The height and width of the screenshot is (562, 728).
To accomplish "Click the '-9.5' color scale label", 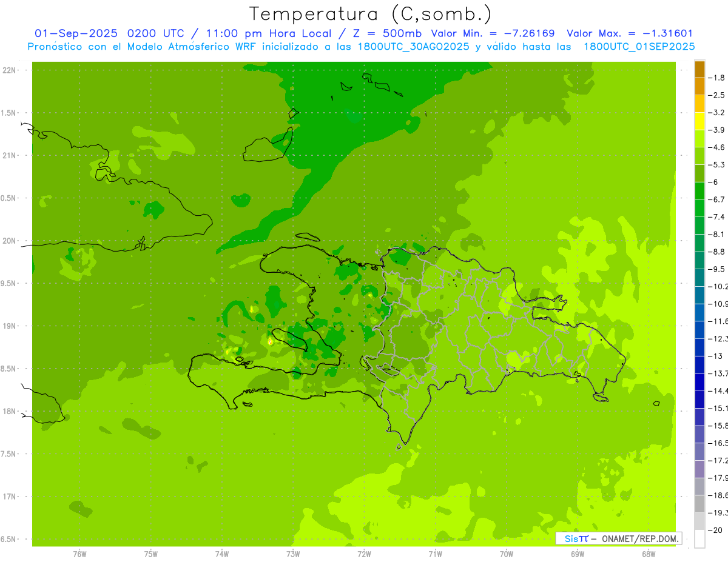I will coord(717,269).
